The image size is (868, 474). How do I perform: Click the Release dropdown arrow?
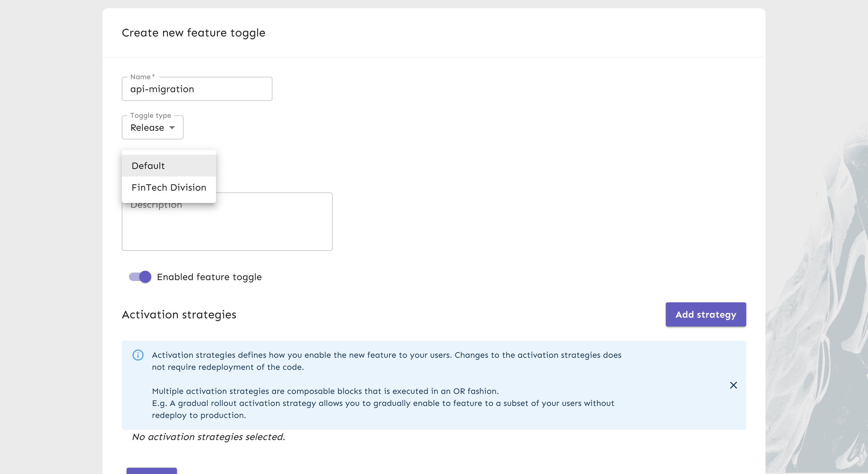click(x=172, y=128)
